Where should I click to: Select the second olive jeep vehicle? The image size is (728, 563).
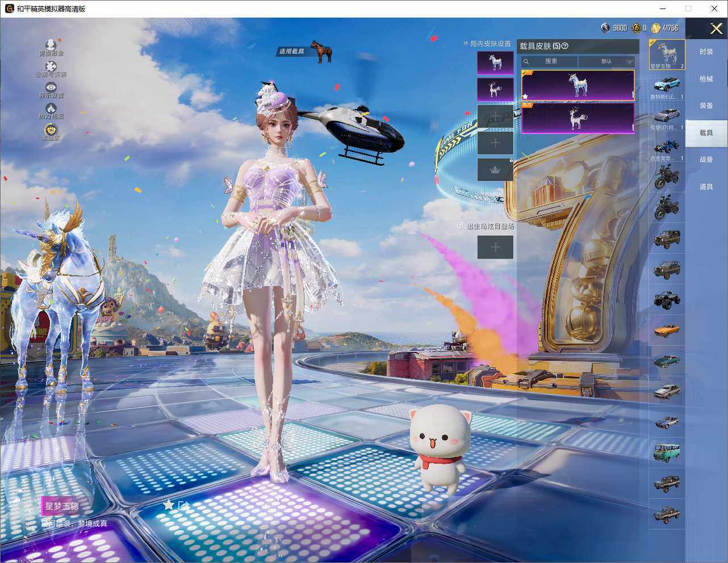point(667,269)
